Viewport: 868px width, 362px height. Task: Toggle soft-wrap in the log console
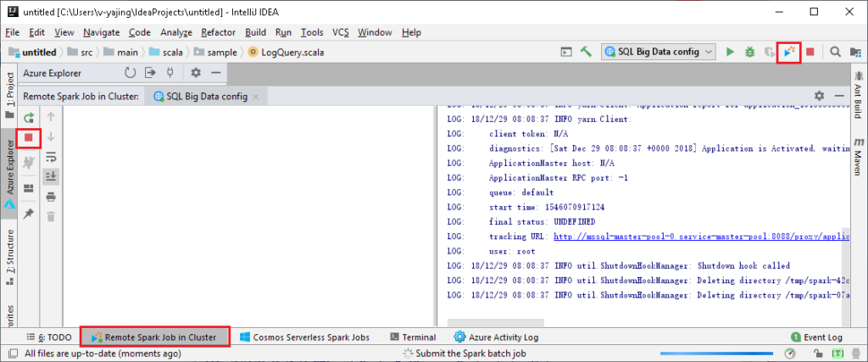[50, 157]
